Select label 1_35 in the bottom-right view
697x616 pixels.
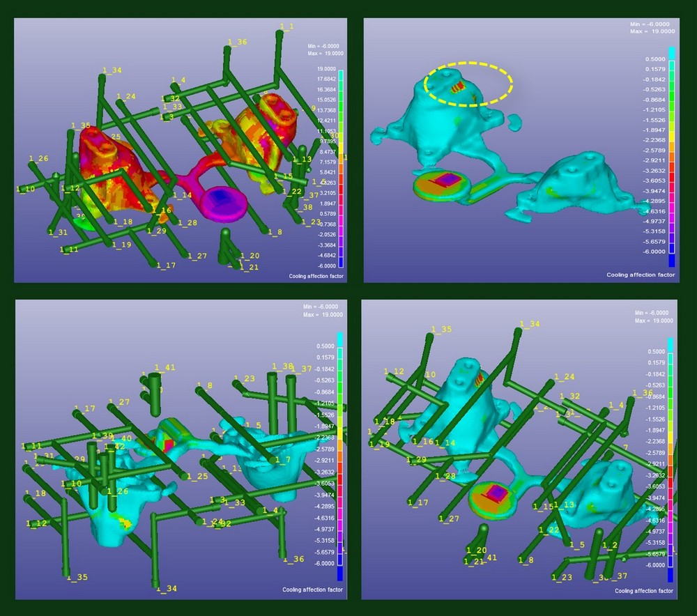(442, 329)
